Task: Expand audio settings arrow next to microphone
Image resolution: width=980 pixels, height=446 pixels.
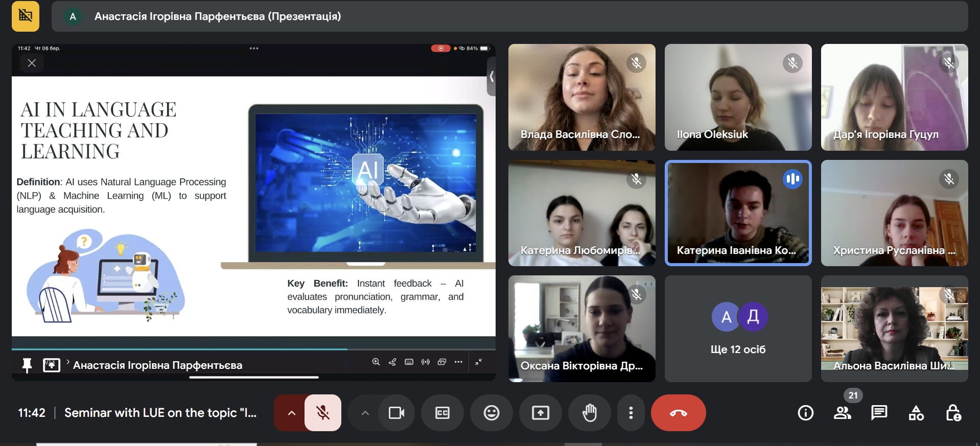Action: (291, 413)
